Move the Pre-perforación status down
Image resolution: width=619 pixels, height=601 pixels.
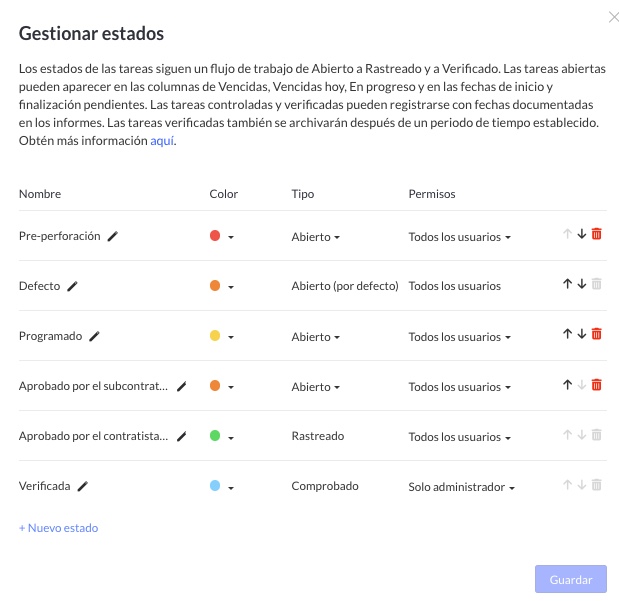point(581,234)
